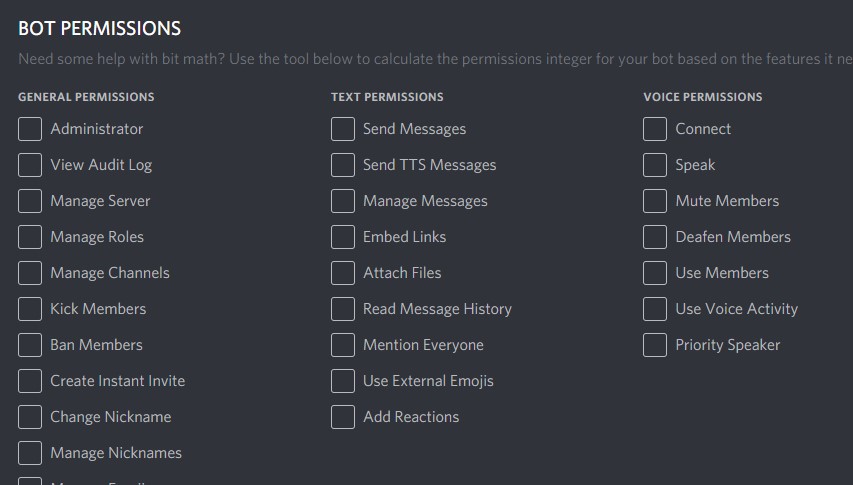Enable the Send TTS Messages checkbox
The image size is (853, 485).
343,165
